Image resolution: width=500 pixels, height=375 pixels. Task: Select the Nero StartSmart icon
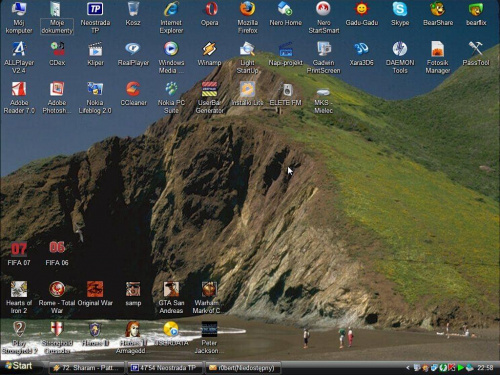click(x=324, y=17)
